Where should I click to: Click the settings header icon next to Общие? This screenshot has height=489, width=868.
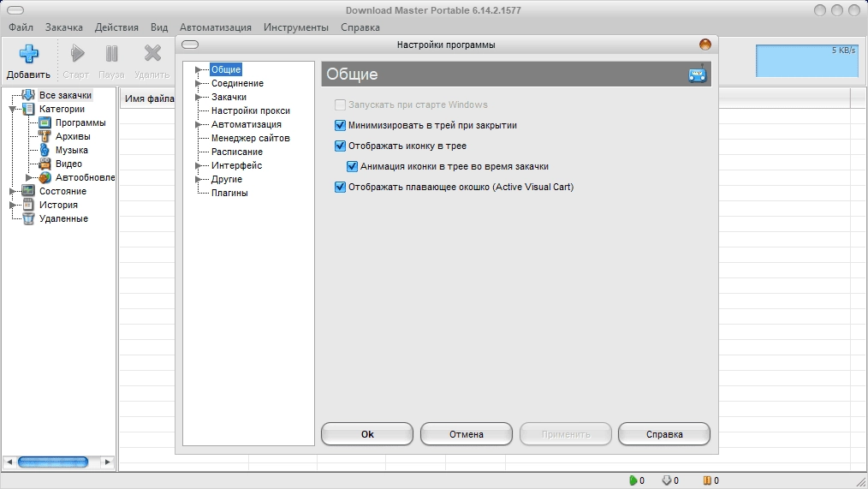tap(698, 74)
